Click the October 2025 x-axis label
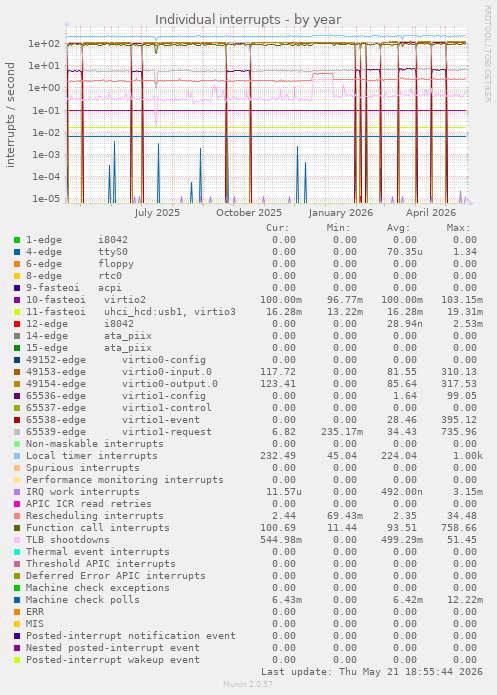 [x=249, y=213]
